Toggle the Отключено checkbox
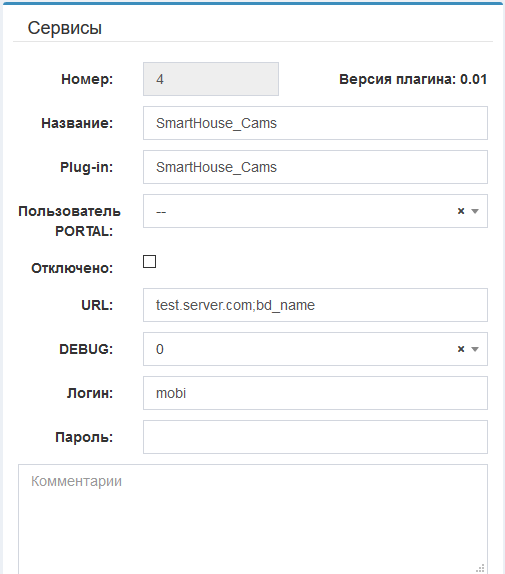Image resolution: width=505 pixels, height=574 pixels. [149, 261]
